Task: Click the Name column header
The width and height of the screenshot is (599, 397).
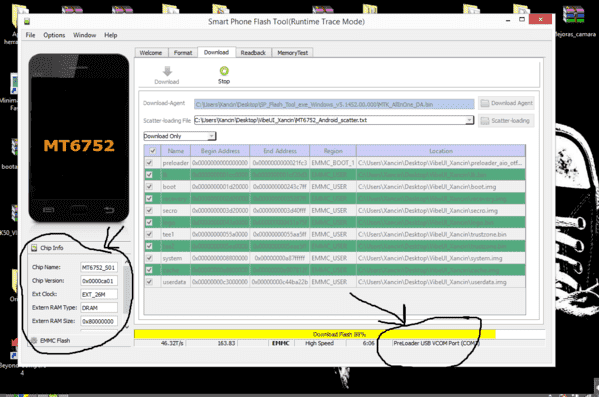Action: coord(176,151)
